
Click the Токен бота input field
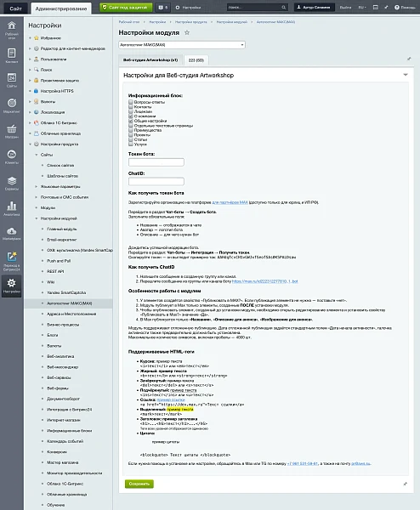click(x=156, y=162)
